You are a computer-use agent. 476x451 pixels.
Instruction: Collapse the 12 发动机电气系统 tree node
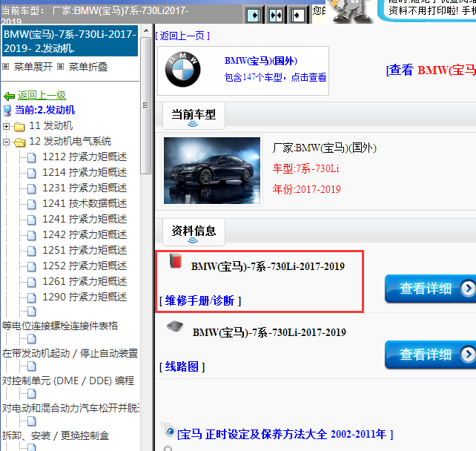6,142
